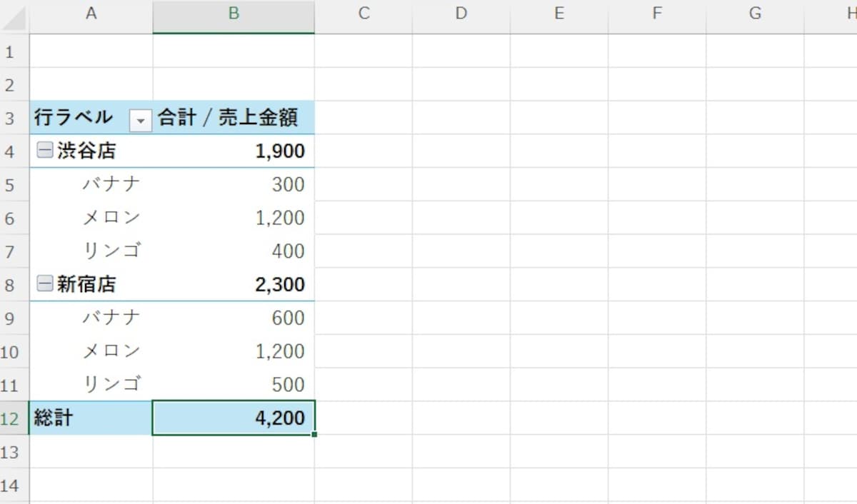
Task: Select row 9 header
Action: (x=14, y=318)
